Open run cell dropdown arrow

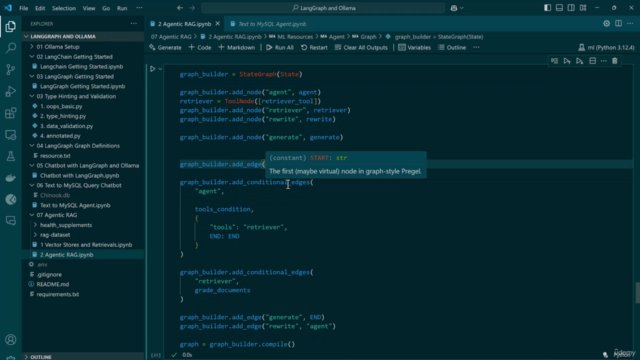(160, 69)
